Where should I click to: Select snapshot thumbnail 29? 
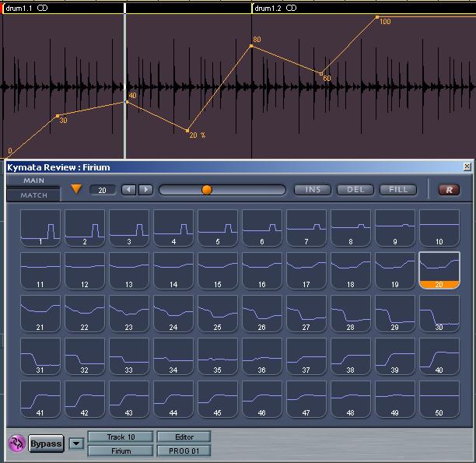click(395, 314)
